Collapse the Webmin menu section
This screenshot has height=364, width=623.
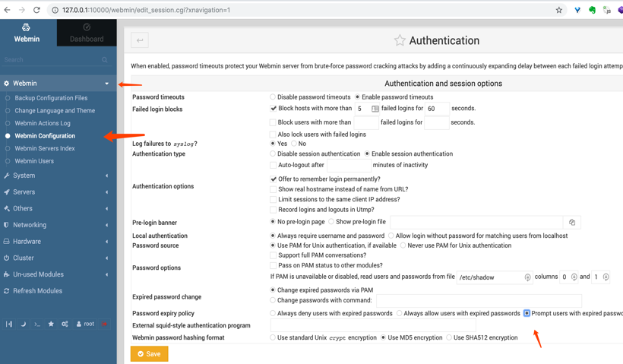(x=58, y=83)
